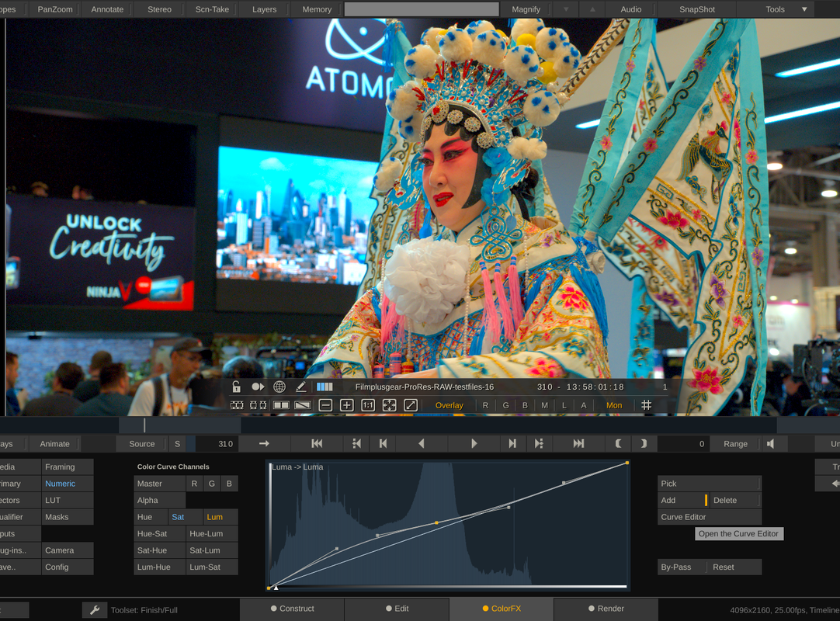Select the Hue-Sat curve channel
Screen dimensions: 840x621
[160, 533]
